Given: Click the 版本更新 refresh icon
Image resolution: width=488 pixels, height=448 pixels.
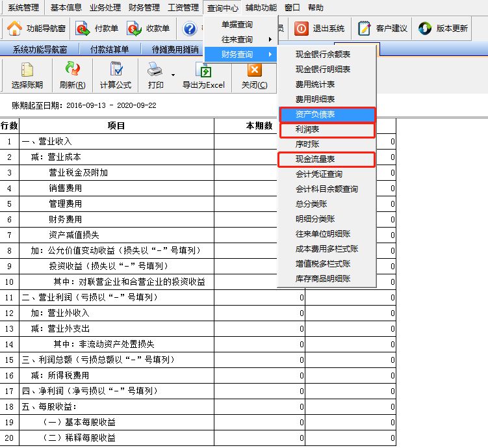Looking at the screenshot, I should tap(425, 29).
